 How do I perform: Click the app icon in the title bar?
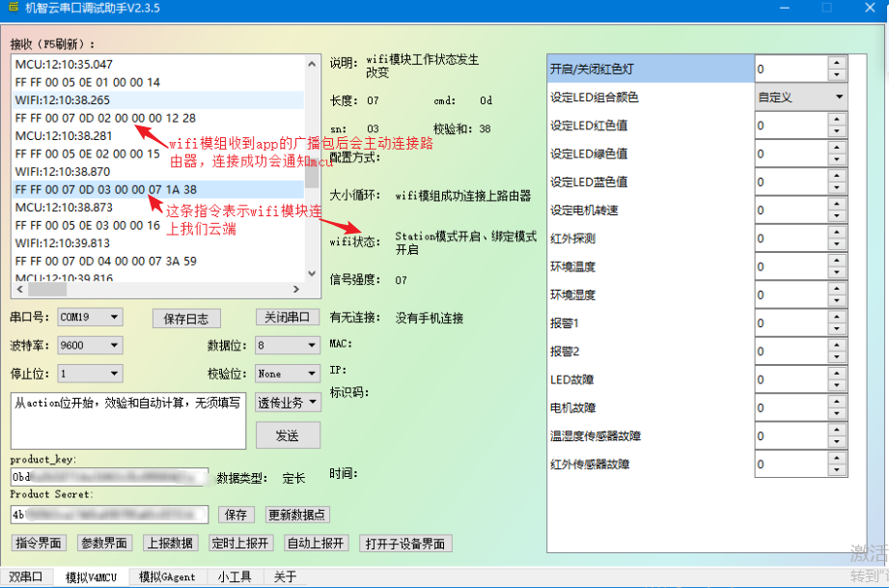pos(13,8)
